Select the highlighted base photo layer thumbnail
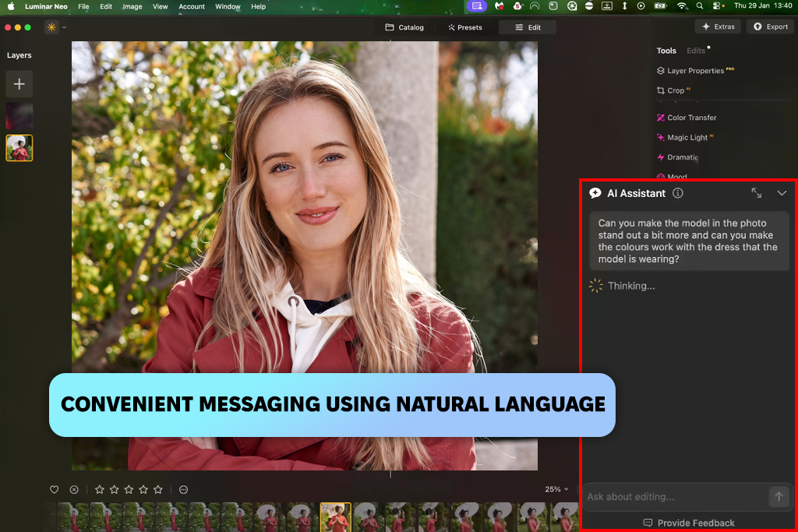This screenshot has width=798, height=532. pos(19,148)
